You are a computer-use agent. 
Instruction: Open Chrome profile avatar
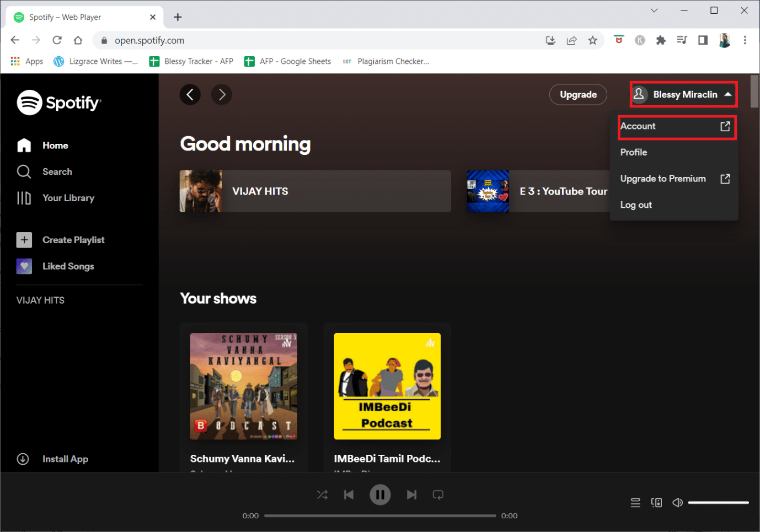coord(725,40)
